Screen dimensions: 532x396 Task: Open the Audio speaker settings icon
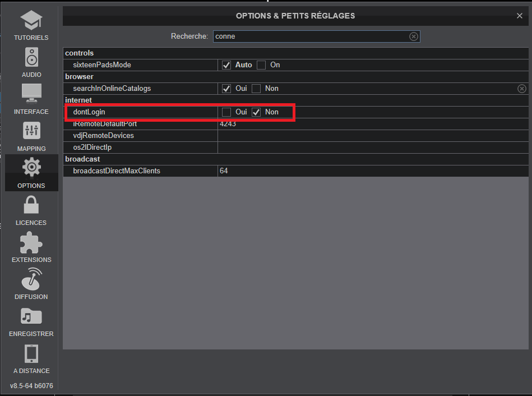pos(31,58)
